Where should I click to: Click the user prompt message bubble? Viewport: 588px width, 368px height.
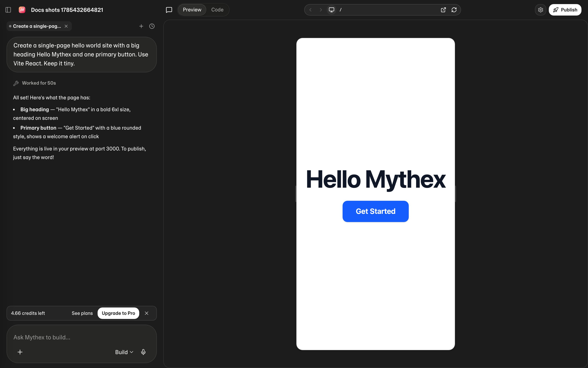[x=81, y=55]
